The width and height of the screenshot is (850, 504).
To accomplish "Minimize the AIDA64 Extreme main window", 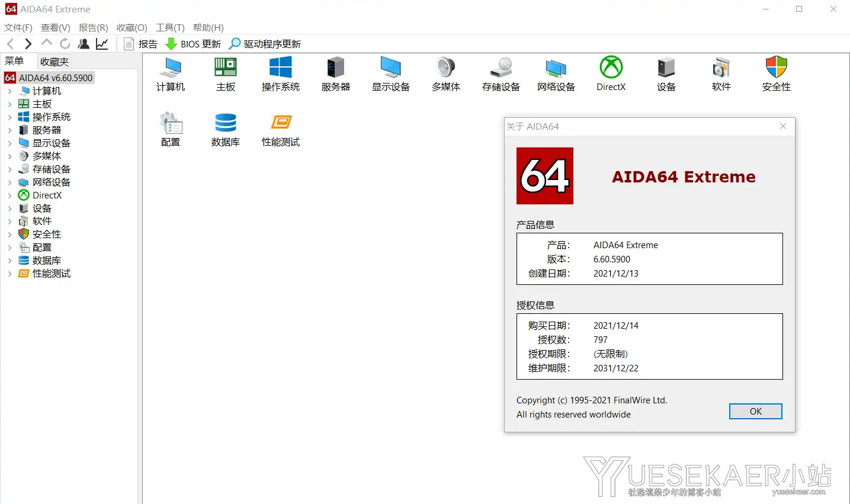I will tap(766, 9).
